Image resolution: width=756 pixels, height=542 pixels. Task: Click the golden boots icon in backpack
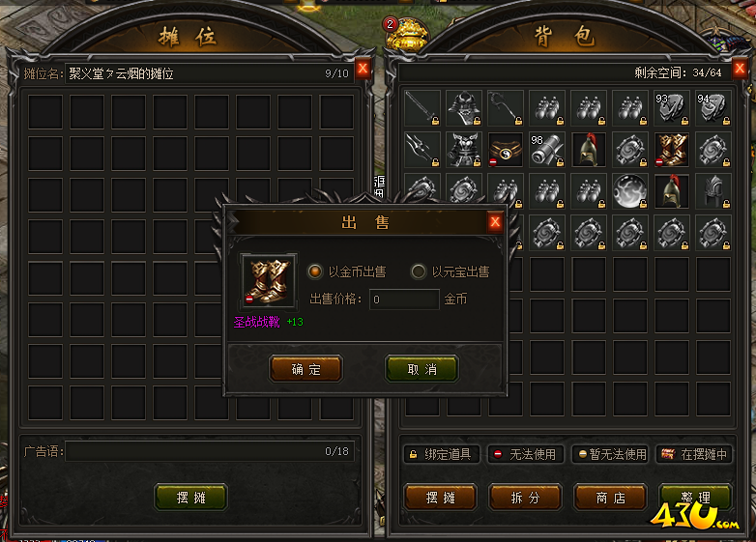coord(672,150)
